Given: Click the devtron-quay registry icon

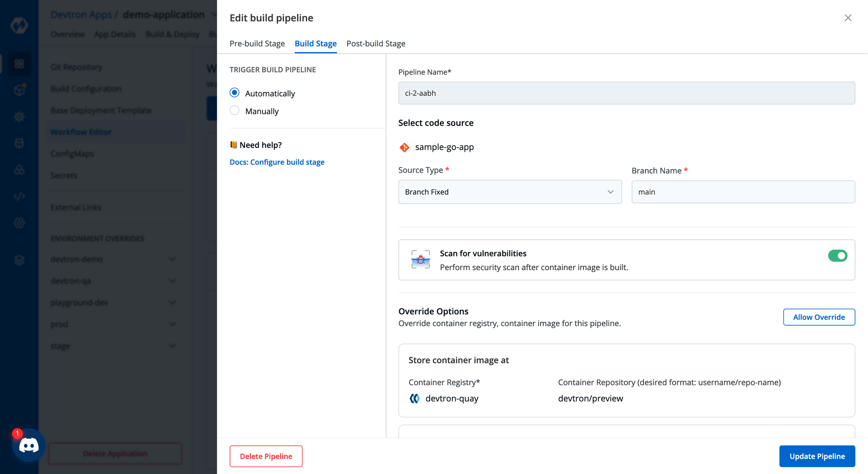Looking at the screenshot, I should click(414, 399).
